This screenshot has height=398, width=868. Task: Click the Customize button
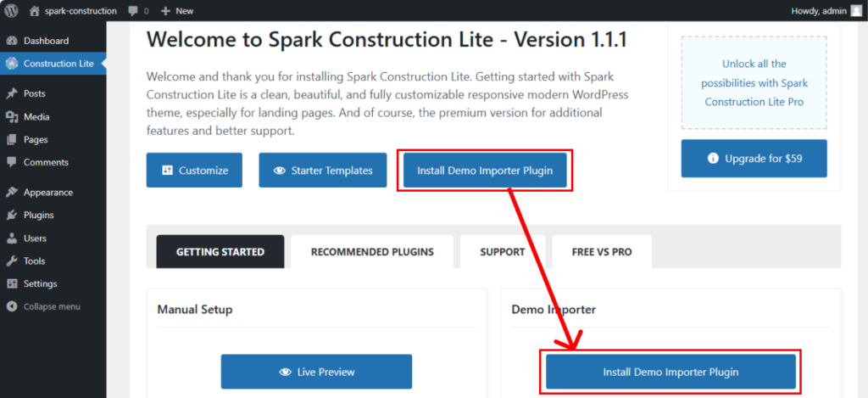[x=194, y=171]
